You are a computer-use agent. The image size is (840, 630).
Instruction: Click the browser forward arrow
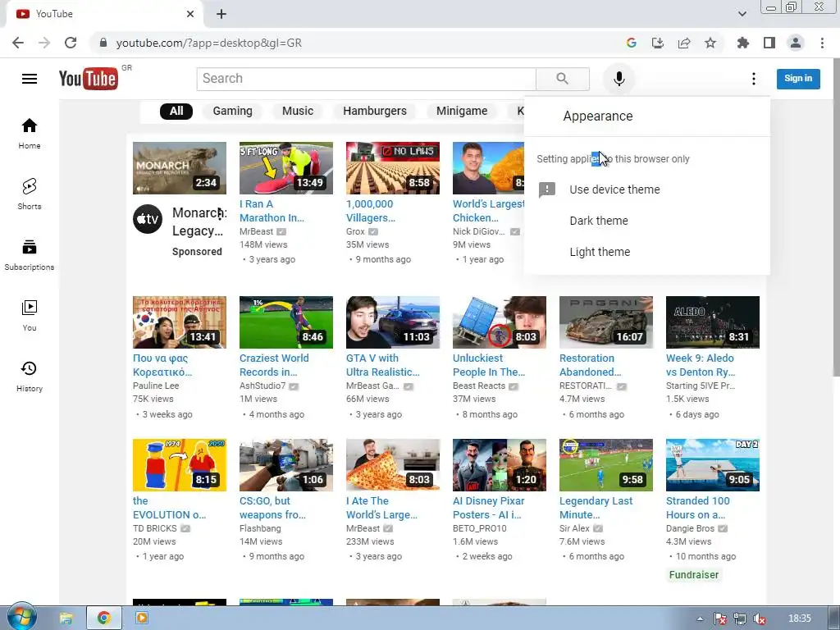44,43
